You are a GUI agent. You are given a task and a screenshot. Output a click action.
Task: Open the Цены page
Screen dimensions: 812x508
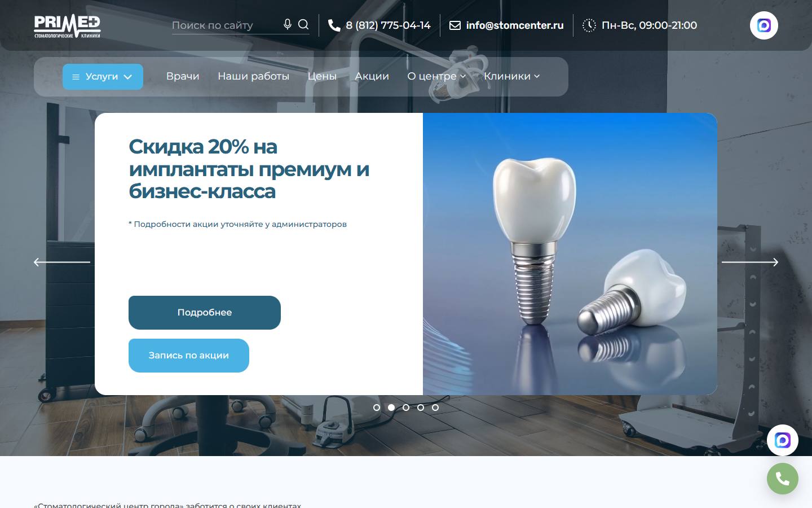[x=322, y=76]
